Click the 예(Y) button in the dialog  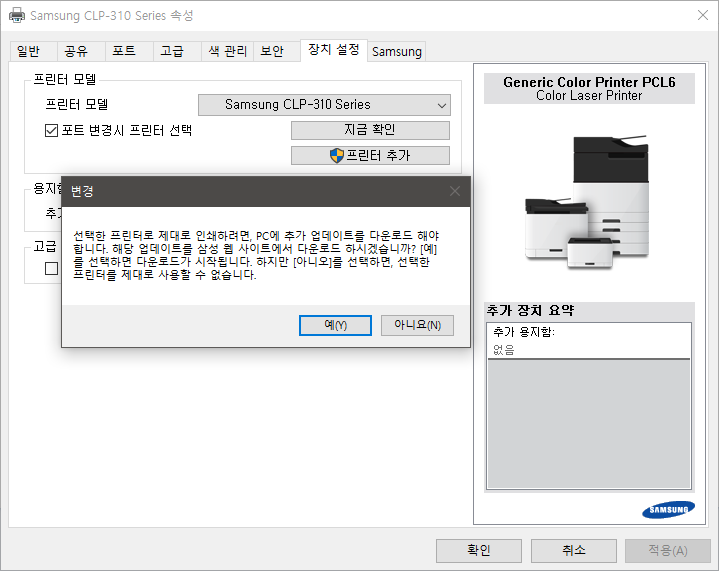(x=335, y=325)
